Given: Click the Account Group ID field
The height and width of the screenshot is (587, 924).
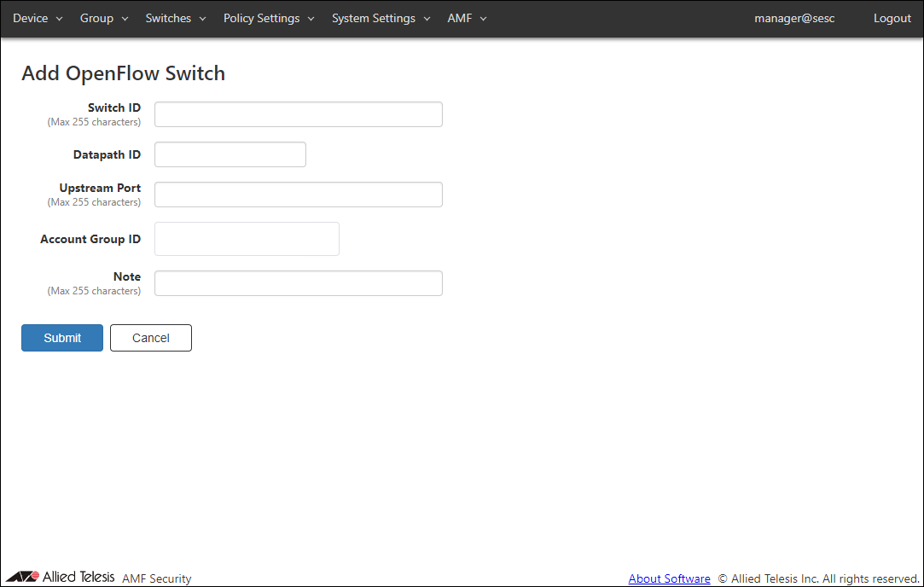Looking at the screenshot, I should coord(247,239).
